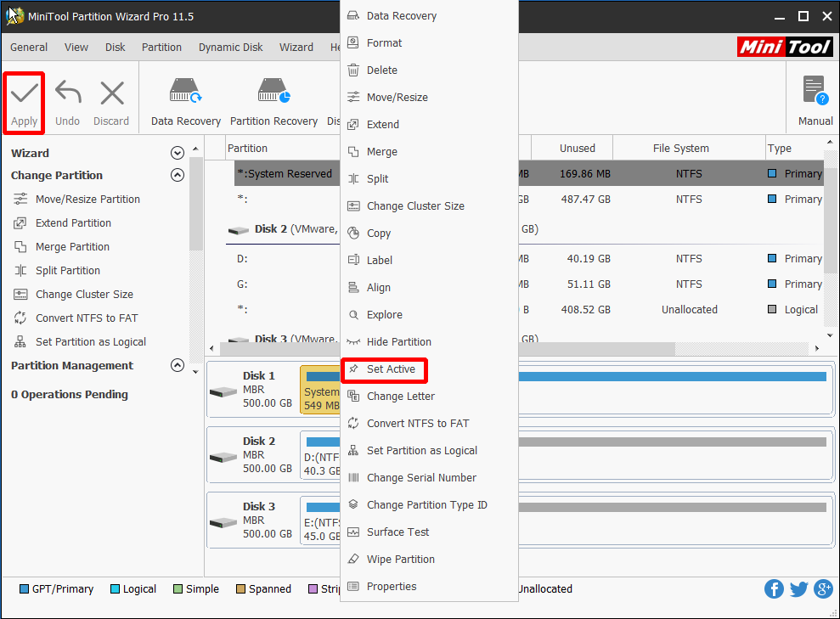
Task: Launch Partition Recovery from the toolbar
Action: [x=273, y=103]
